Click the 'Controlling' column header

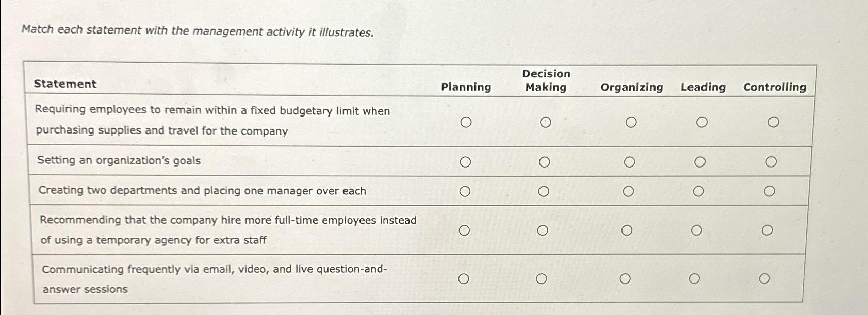[775, 87]
